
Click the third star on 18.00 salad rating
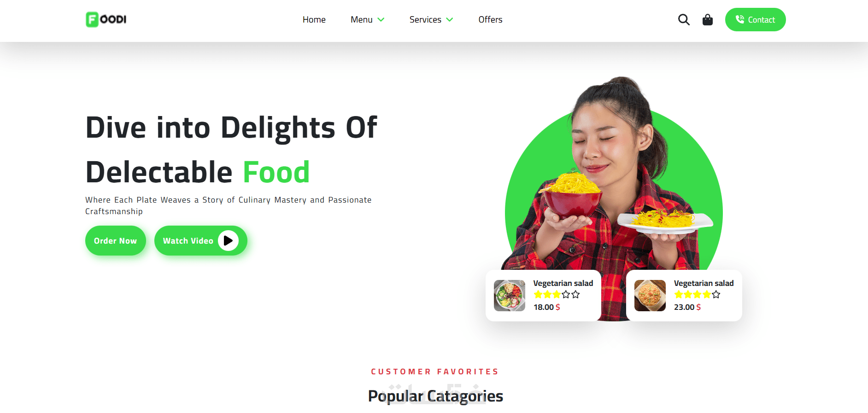tap(557, 295)
